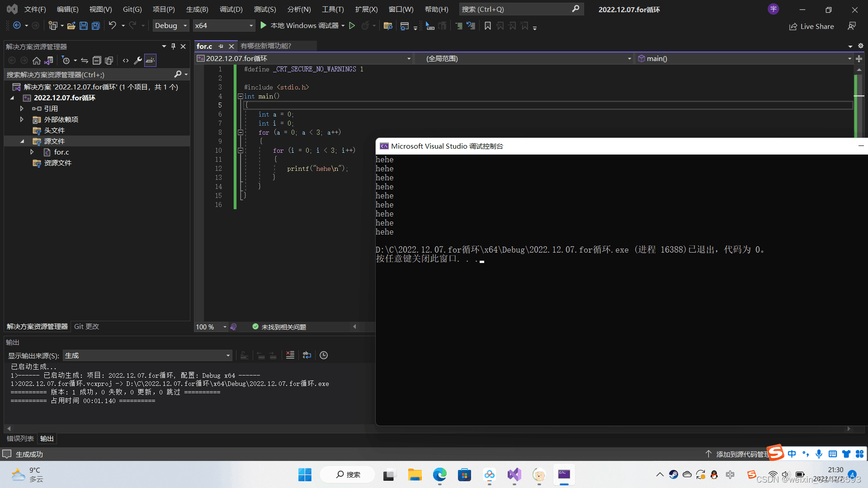The height and width of the screenshot is (488, 868).
Task: Click the main search box 搜索 (Ctrl+Q)
Action: [521, 9]
